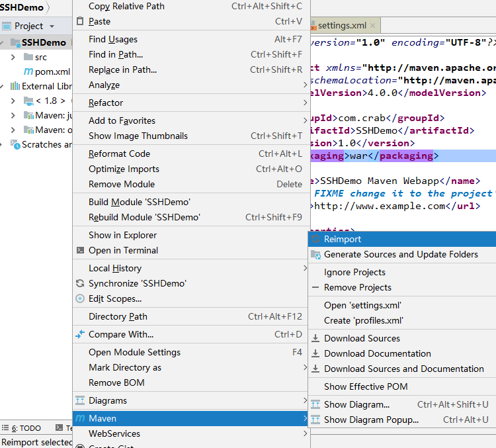The height and width of the screenshot is (448, 496).
Task: Select Remove BOM menu entry
Action: [x=190, y=382]
